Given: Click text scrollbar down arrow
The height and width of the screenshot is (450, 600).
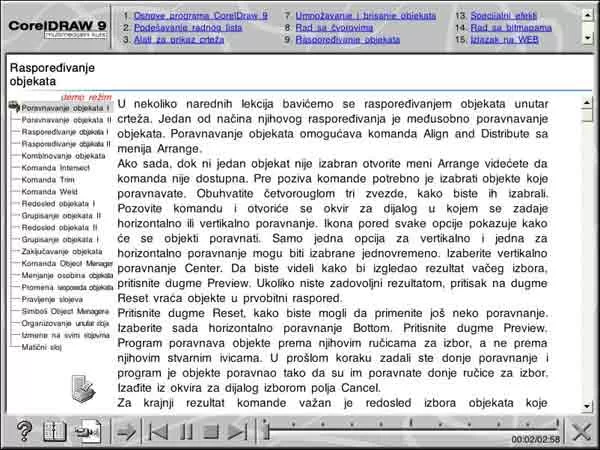Looking at the screenshot, I should (x=587, y=406).
